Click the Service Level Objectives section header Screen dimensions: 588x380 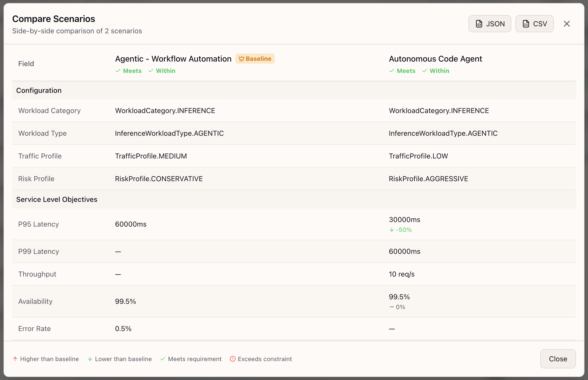[57, 199]
